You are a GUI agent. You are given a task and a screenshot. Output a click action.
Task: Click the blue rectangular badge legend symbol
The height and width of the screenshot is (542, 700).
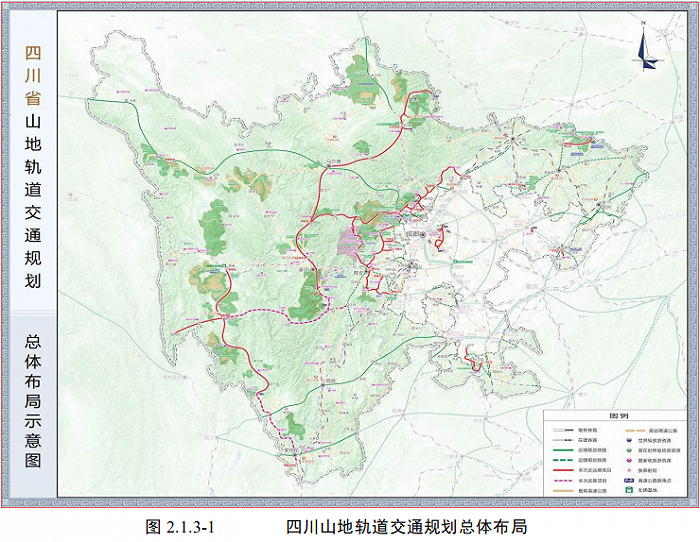point(627,480)
